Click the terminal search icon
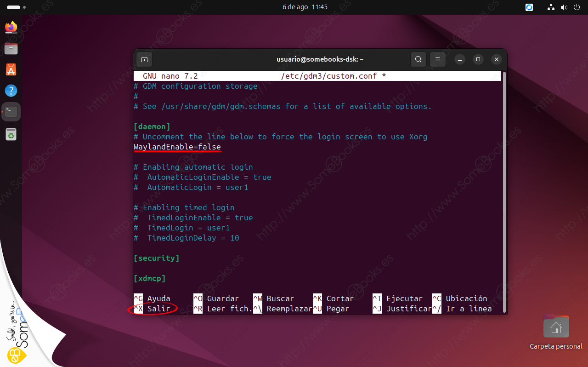 point(418,59)
